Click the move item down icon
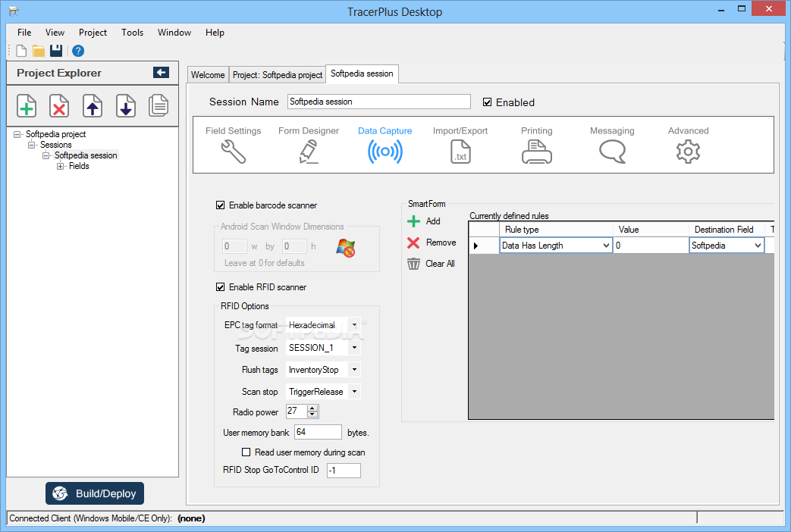 126,106
